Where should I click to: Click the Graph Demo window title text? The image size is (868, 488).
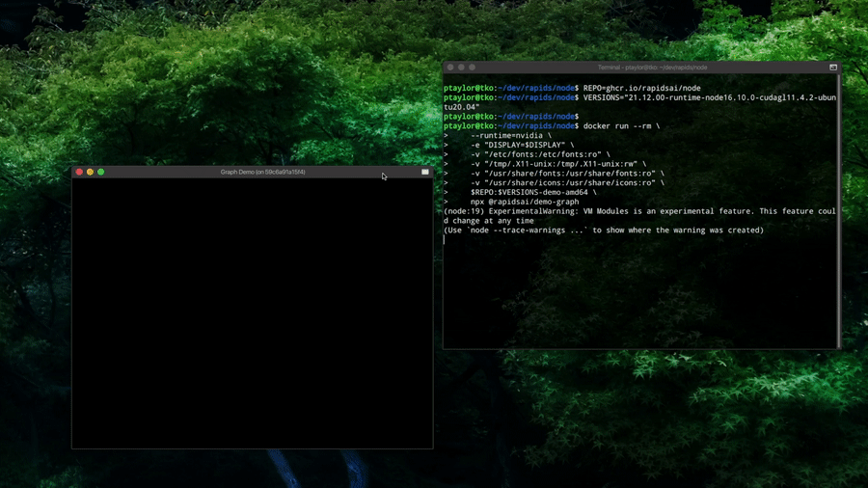(263, 172)
